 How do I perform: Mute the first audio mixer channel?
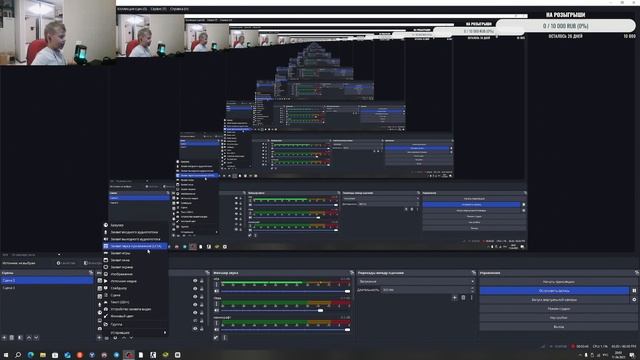coord(216,291)
